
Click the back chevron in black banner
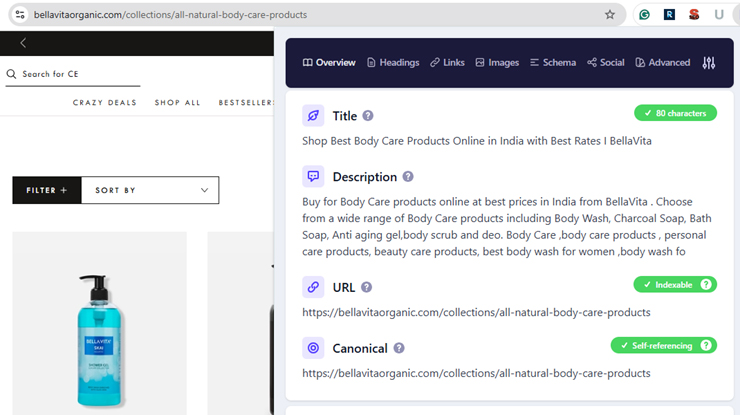tap(23, 43)
